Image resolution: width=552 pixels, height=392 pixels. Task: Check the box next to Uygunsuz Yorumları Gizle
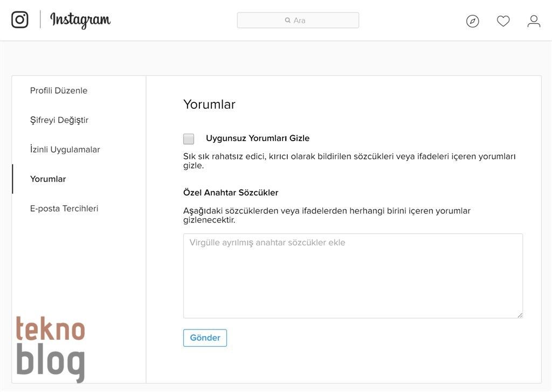point(188,138)
